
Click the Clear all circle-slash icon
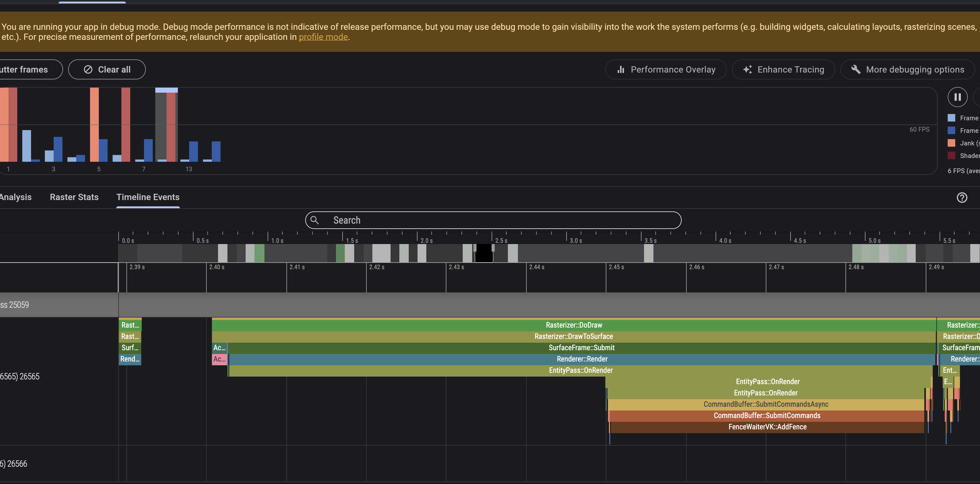88,69
